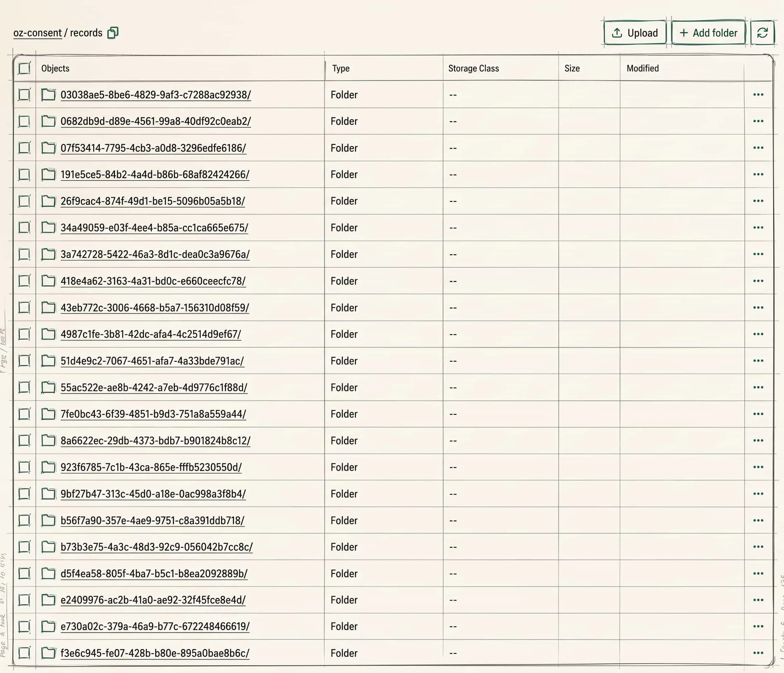Viewport: 784px width, 673px height.
Task: Check the box for 418e4a62-3163-4a31-bd0c-e660ceecfc78/
Action: 24,281
